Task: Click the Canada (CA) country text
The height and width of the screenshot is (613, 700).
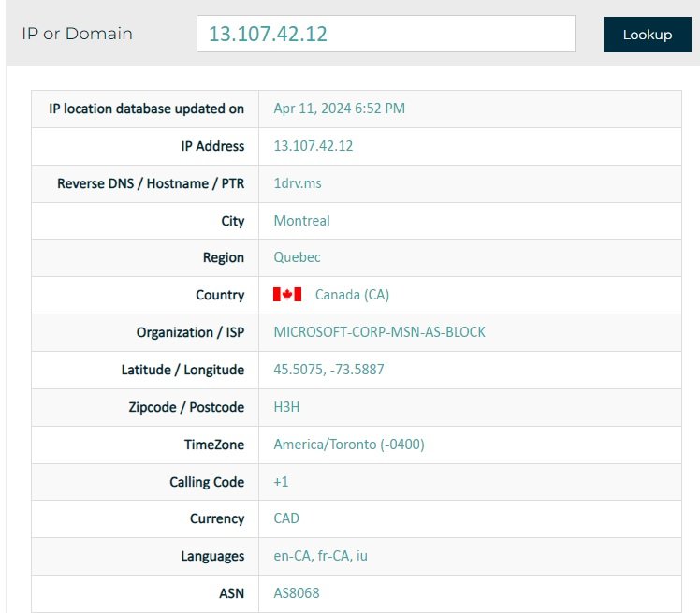Action: coord(352,295)
